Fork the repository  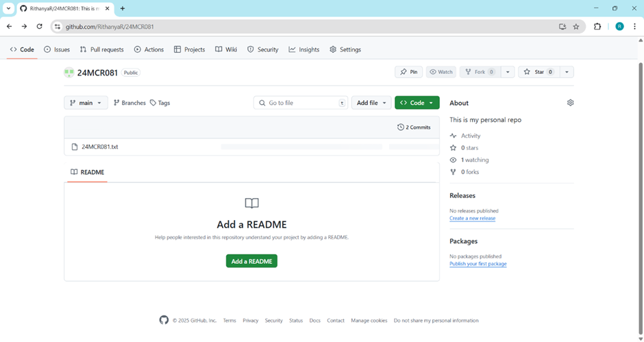(x=480, y=72)
